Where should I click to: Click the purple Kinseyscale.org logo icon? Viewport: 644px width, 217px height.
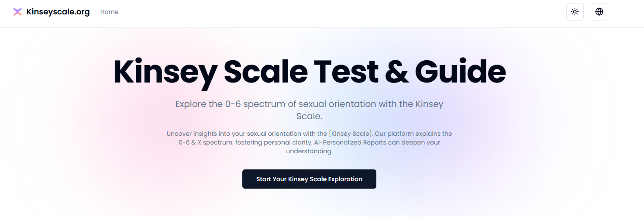coord(17,12)
